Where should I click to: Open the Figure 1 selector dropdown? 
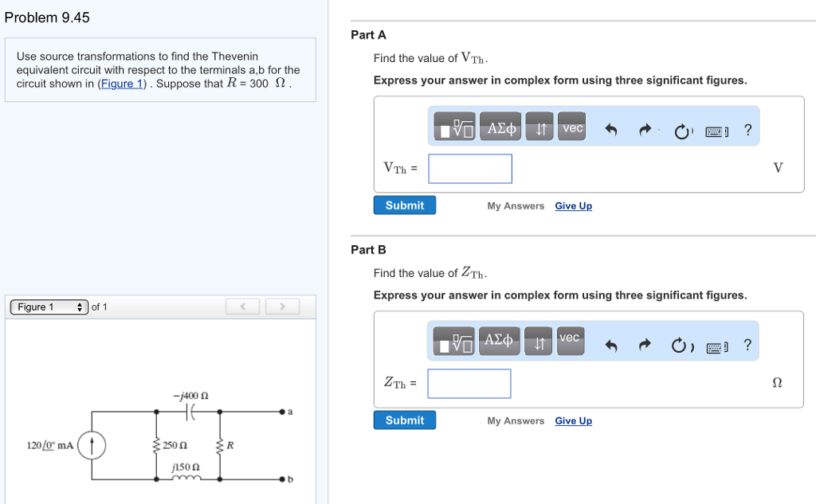point(48,307)
